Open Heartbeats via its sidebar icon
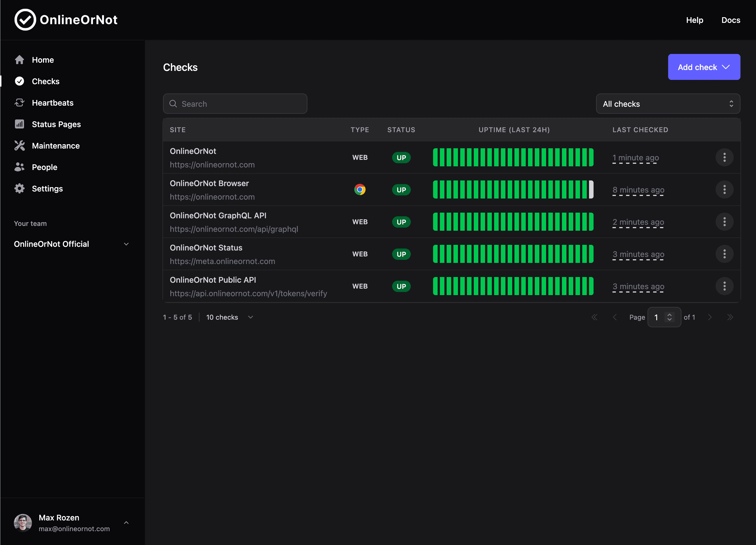 pos(19,103)
